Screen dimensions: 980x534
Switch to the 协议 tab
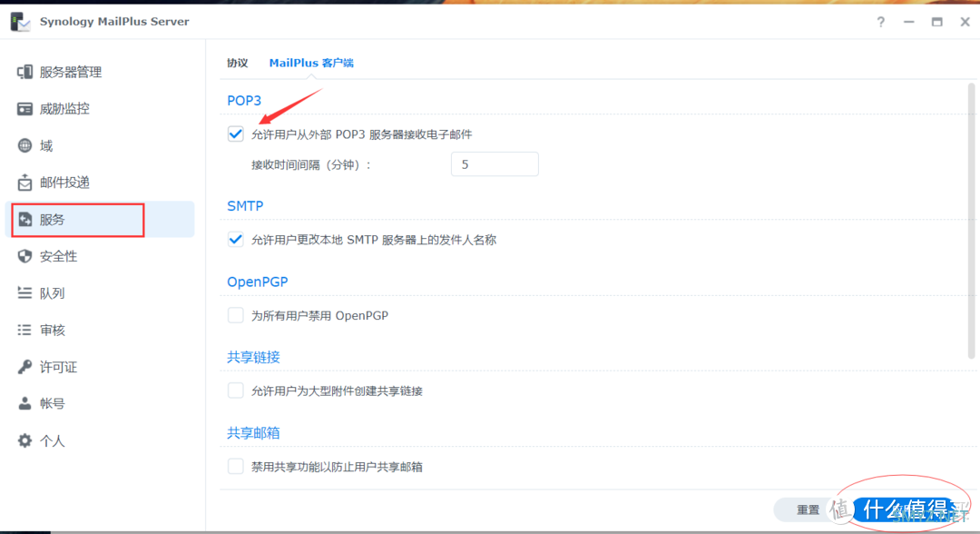tap(238, 63)
